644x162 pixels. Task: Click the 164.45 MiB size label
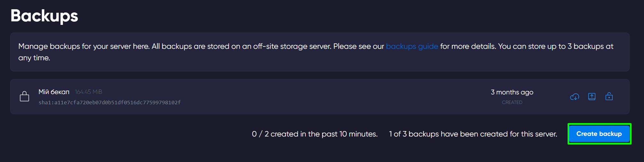coord(89,92)
